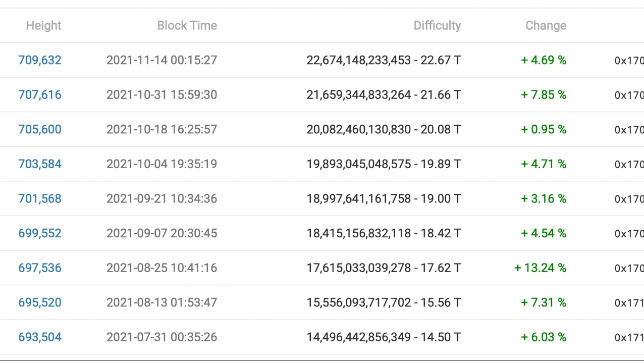The image size is (644, 361).
Task: Select block time 2021-08-13 01:53:47
Action: 162,302
